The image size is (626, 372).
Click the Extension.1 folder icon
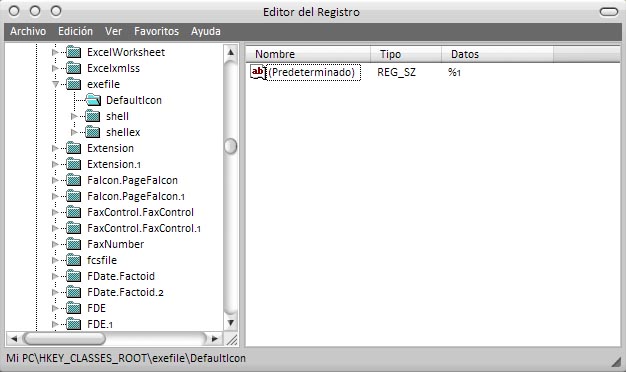[x=73, y=164]
